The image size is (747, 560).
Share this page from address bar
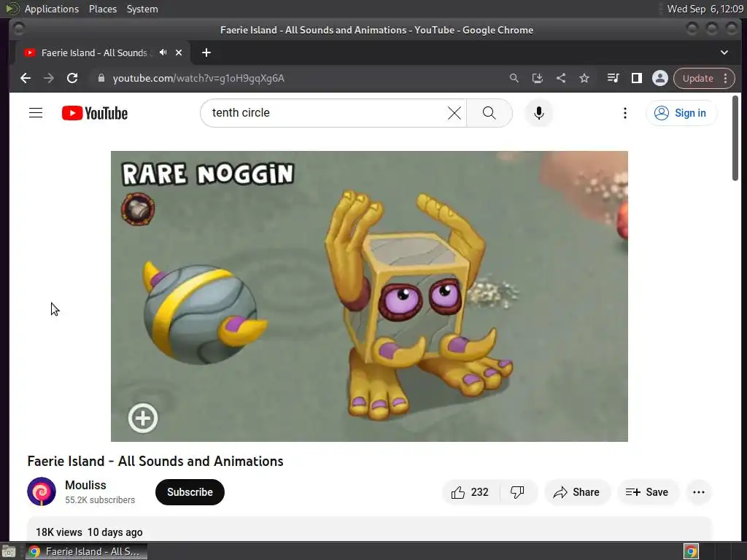click(561, 78)
